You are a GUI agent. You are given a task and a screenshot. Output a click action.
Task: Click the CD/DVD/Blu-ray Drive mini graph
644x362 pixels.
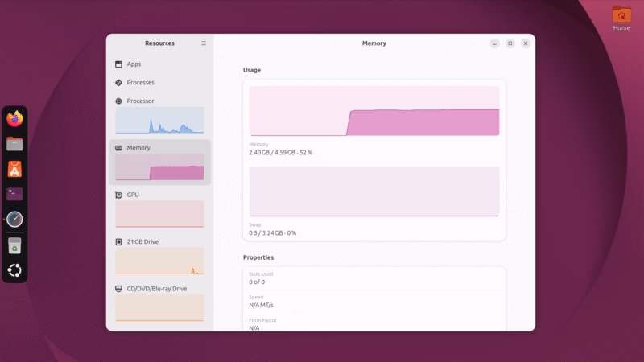(x=159, y=308)
